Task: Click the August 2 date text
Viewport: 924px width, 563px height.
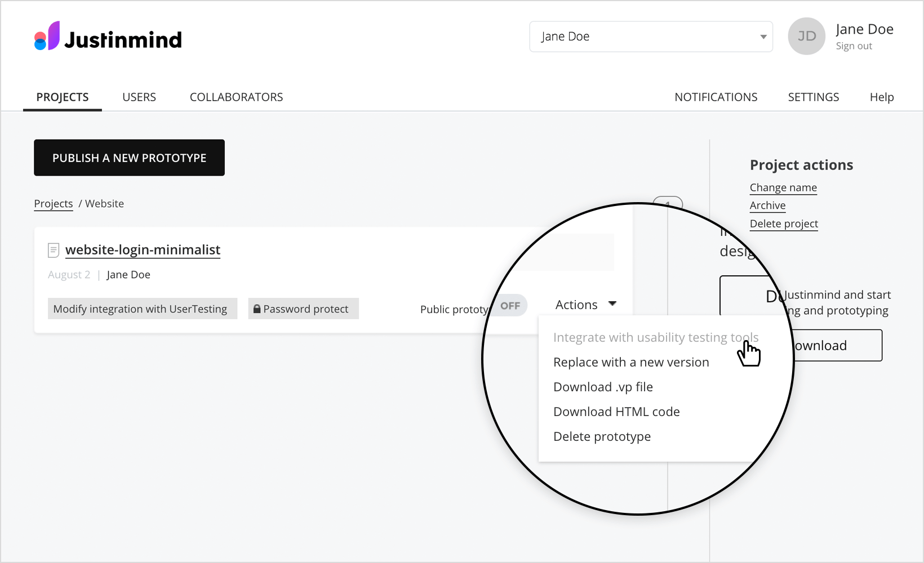Action: (x=69, y=275)
